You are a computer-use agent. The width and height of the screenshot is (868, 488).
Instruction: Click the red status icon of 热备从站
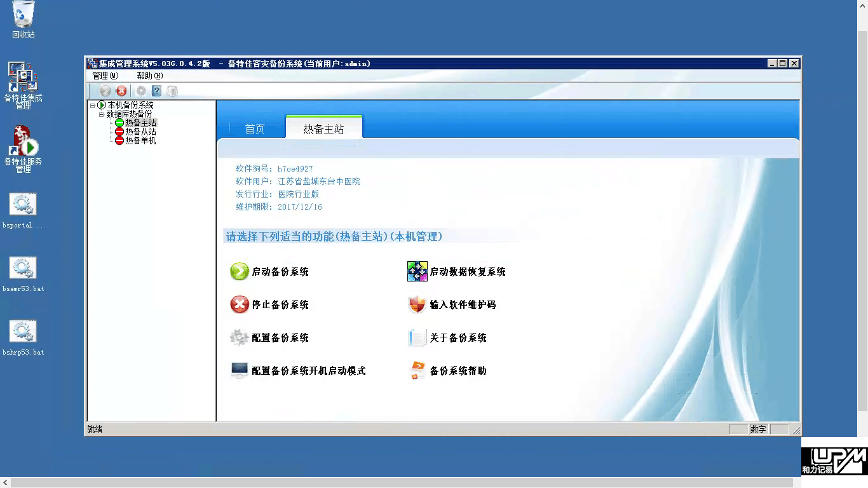point(119,132)
